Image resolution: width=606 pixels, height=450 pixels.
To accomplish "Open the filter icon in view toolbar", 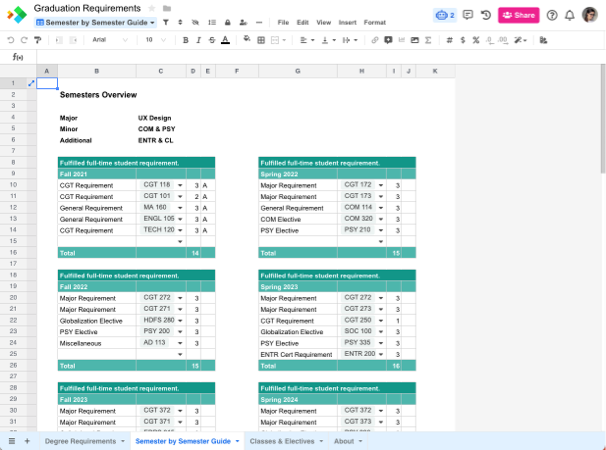I will point(165,22).
